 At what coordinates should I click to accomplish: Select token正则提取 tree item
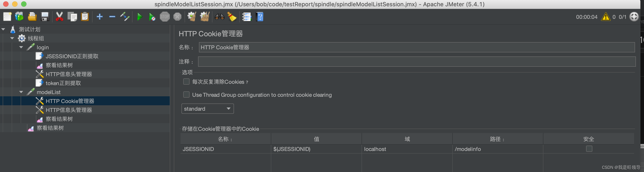pyautogui.click(x=63, y=83)
